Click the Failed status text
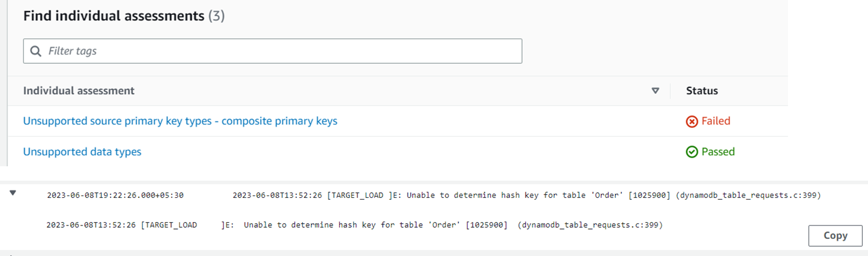 (x=715, y=121)
